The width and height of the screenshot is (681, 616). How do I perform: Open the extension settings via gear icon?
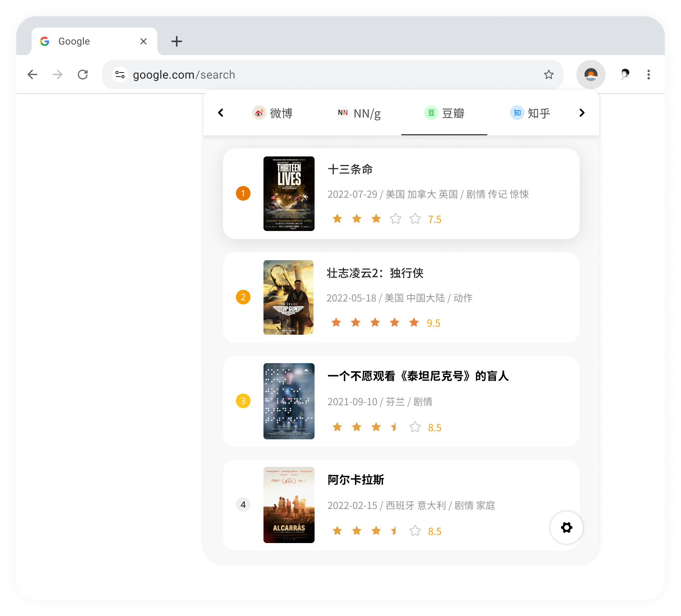[x=566, y=528]
